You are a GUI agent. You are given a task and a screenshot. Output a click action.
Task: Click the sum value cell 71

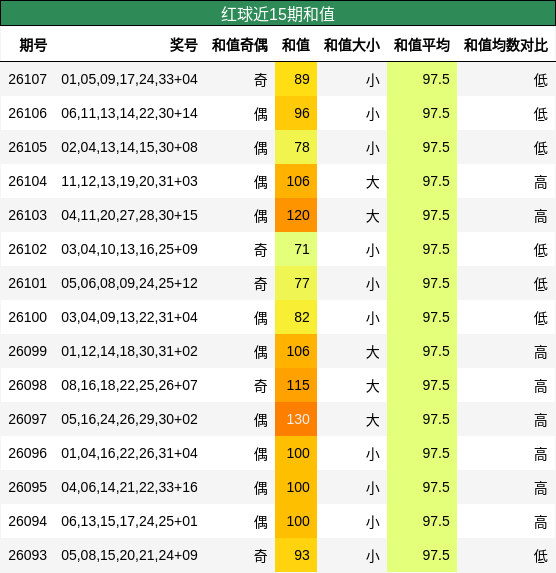(x=296, y=249)
